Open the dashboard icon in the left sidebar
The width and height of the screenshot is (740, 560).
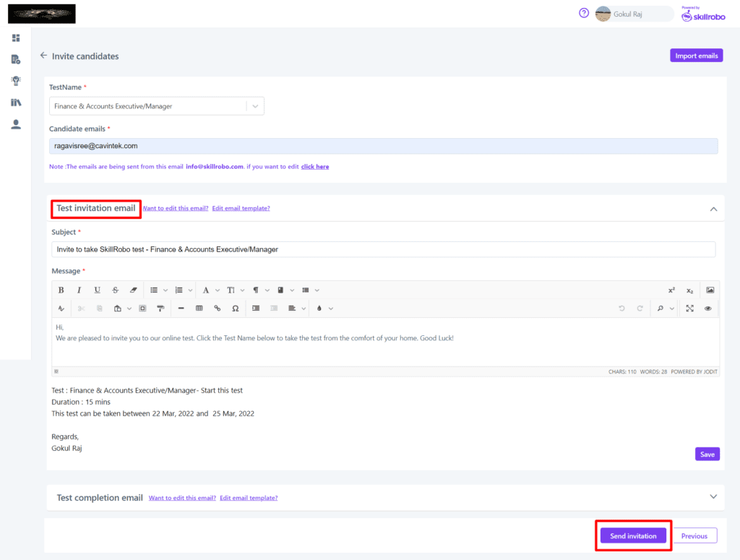point(16,38)
